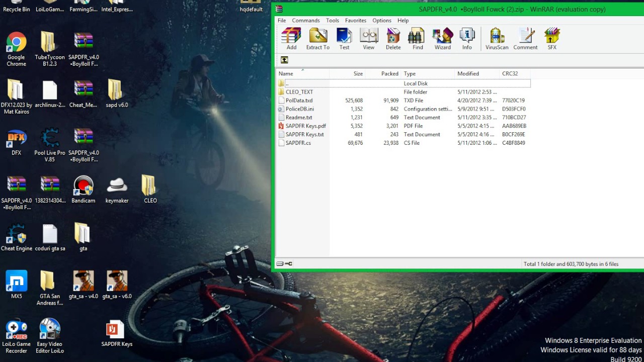This screenshot has width=644, height=362.
Task: Sort by CRC32 column header
Action: pyautogui.click(x=515, y=73)
